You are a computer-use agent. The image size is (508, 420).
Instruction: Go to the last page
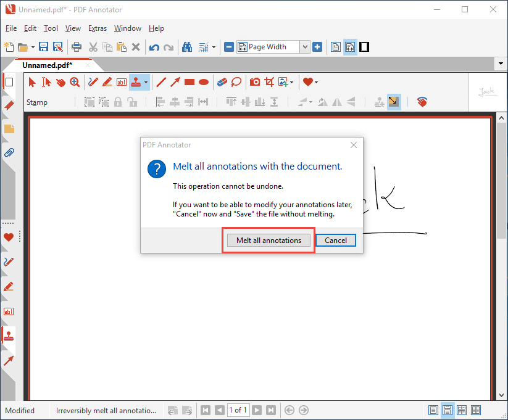point(271,410)
